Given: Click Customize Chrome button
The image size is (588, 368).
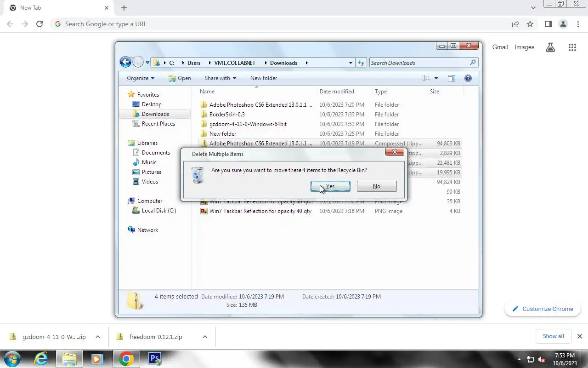Looking at the screenshot, I should click(x=543, y=309).
